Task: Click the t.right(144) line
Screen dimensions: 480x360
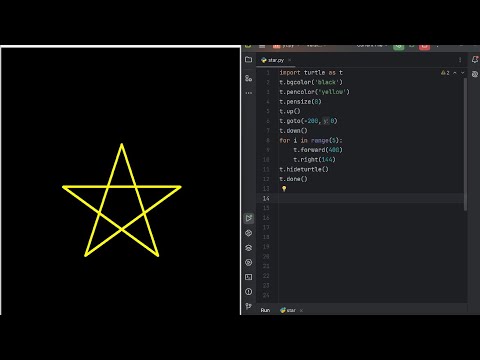Action: click(x=314, y=159)
